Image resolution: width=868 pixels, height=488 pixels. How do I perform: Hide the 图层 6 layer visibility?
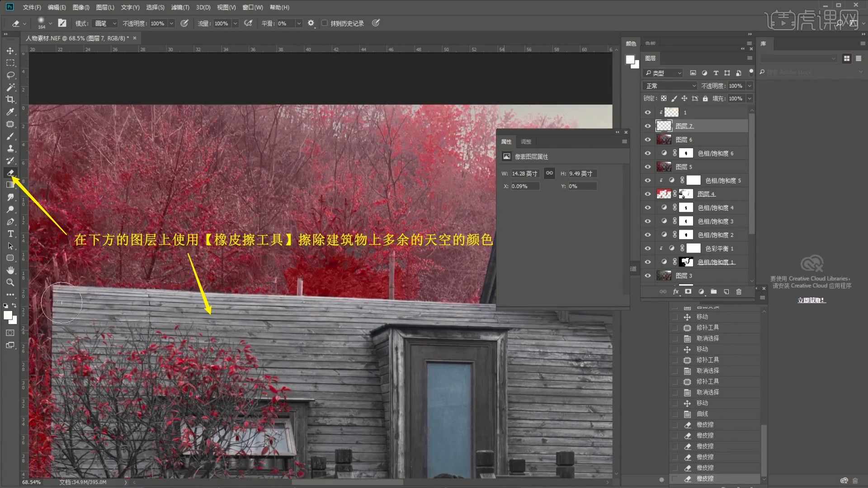pos(648,140)
